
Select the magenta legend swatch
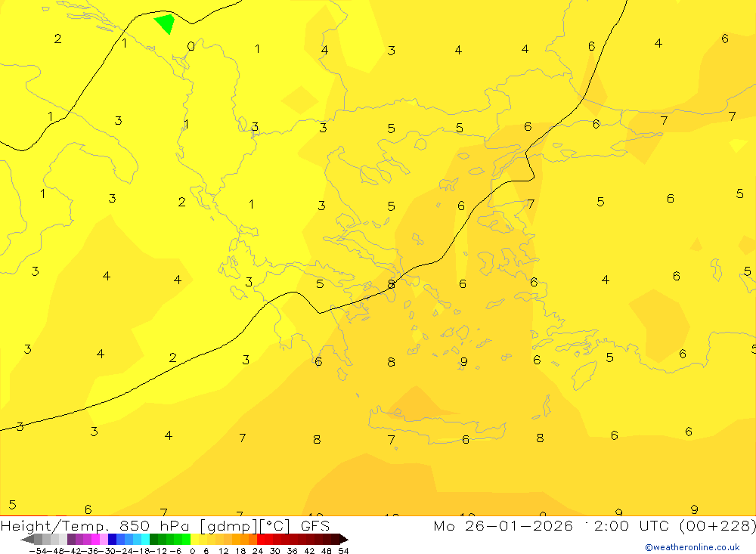(x=95, y=540)
